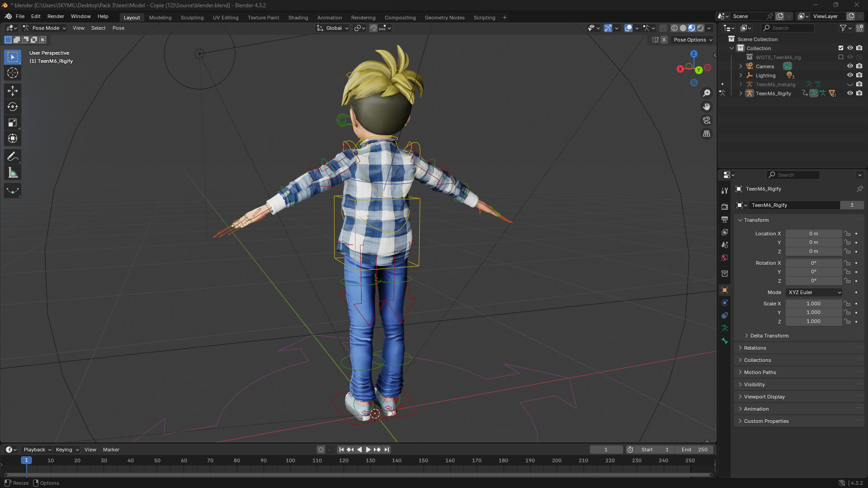Jump to the animation end frame

coord(387,450)
